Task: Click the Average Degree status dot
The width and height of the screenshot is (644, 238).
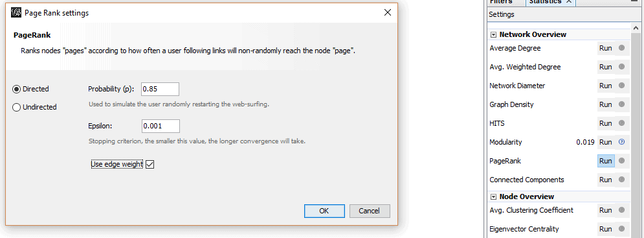Action: point(621,48)
